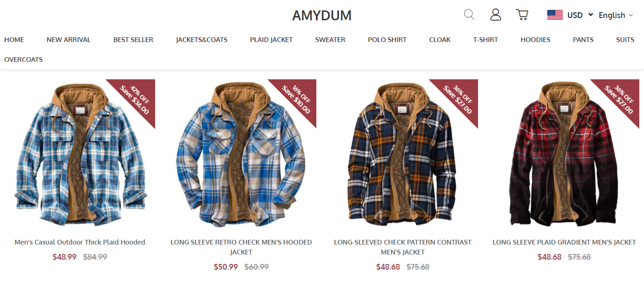This screenshot has height=288, width=644.
Task: Browse the PLAID JACKET category
Action: [x=272, y=40]
